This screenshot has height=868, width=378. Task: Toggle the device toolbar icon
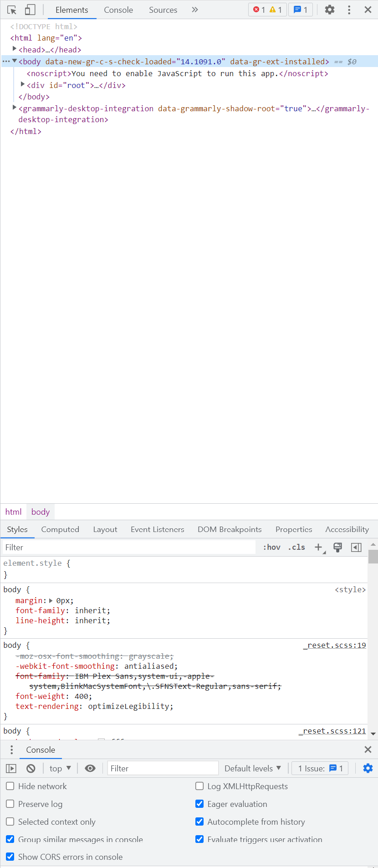point(30,10)
